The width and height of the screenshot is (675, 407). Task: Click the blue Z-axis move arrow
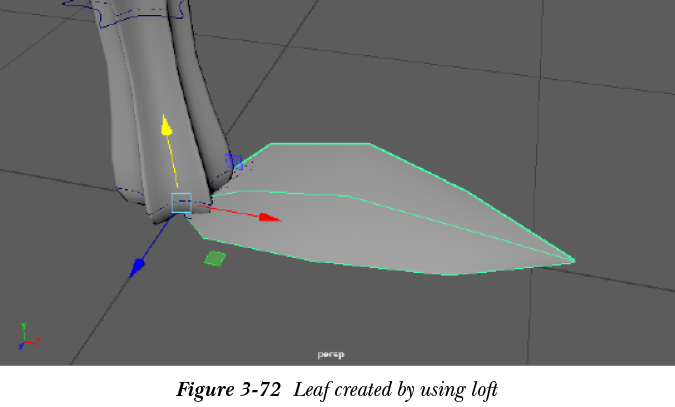pyautogui.click(x=138, y=266)
